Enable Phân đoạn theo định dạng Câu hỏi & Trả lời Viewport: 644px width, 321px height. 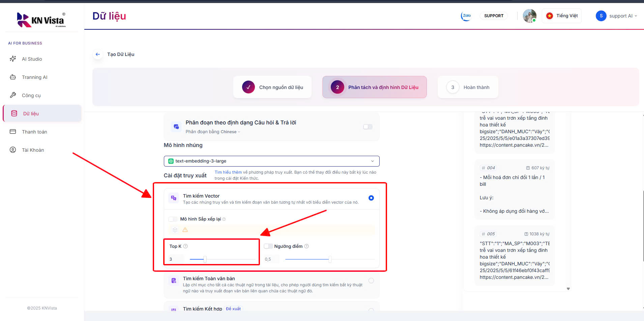click(x=368, y=126)
